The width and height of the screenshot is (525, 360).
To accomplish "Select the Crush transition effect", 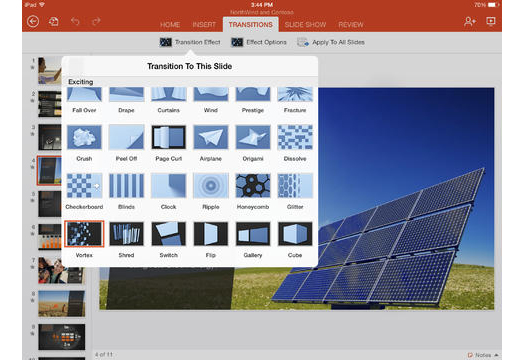I will 84,143.
